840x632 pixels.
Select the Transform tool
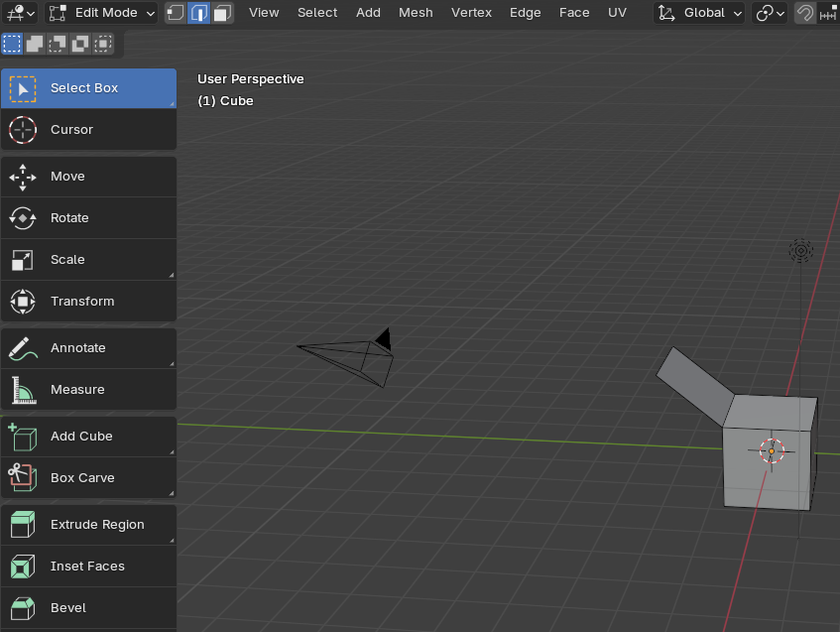tap(88, 302)
